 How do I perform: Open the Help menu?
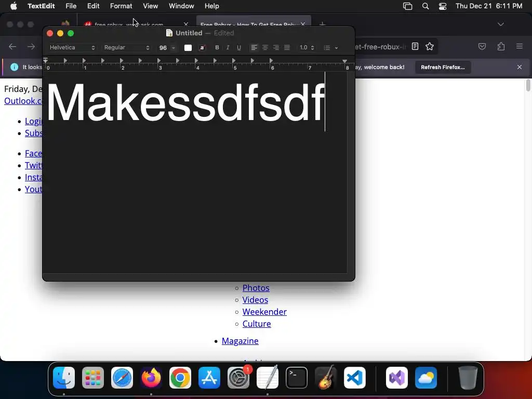point(212,6)
